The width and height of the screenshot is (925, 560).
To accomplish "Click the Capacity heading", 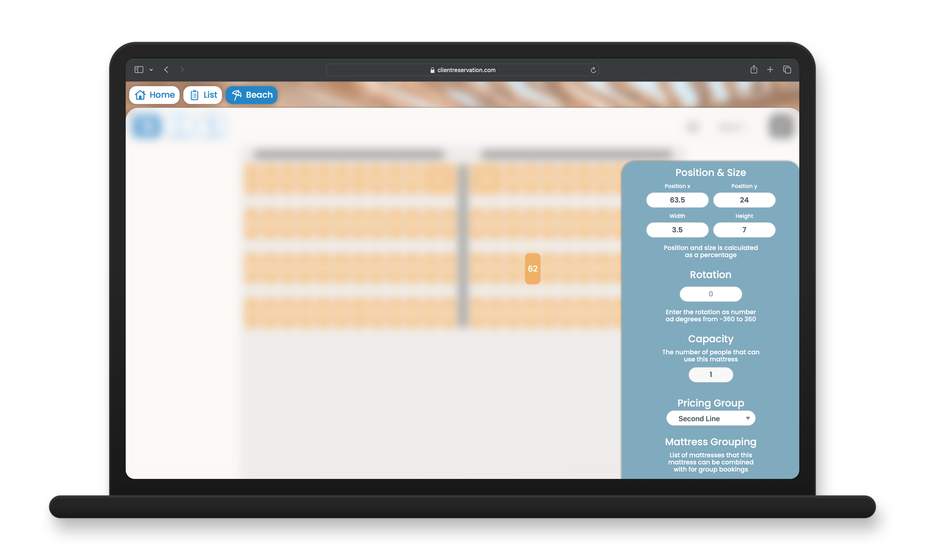I will (711, 339).
